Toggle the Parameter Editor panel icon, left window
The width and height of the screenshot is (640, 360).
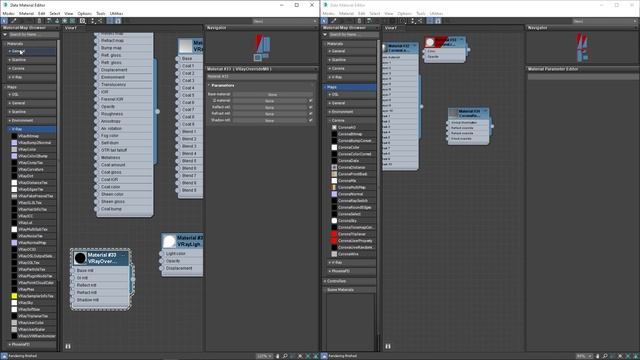(118, 20)
